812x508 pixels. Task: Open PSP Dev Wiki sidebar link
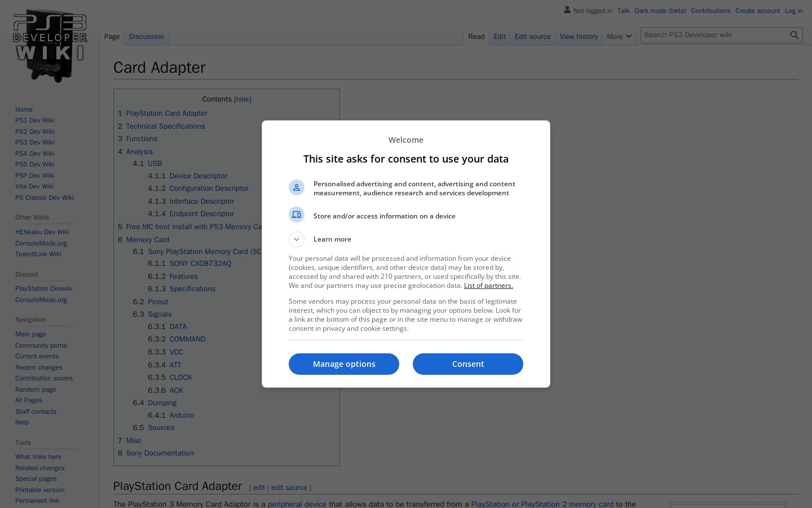35,176
